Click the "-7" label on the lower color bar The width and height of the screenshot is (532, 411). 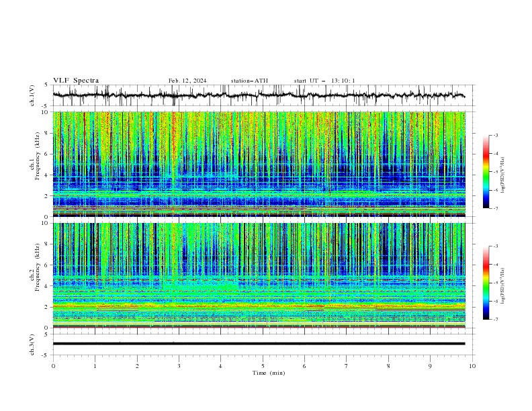[x=496, y=320]
